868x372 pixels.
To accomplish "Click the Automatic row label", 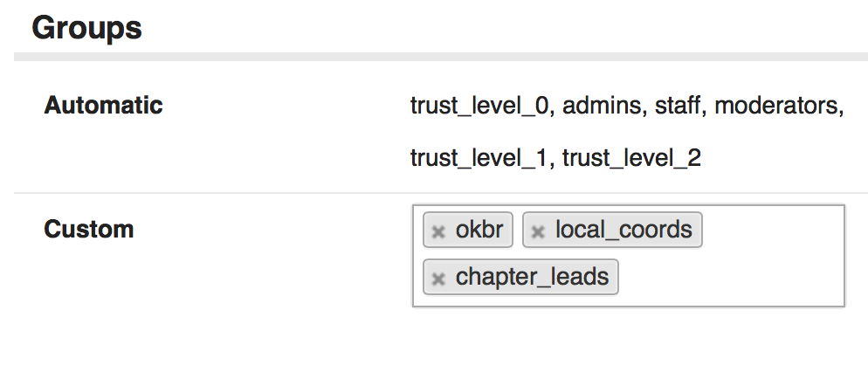I will [x=103, y=106].
